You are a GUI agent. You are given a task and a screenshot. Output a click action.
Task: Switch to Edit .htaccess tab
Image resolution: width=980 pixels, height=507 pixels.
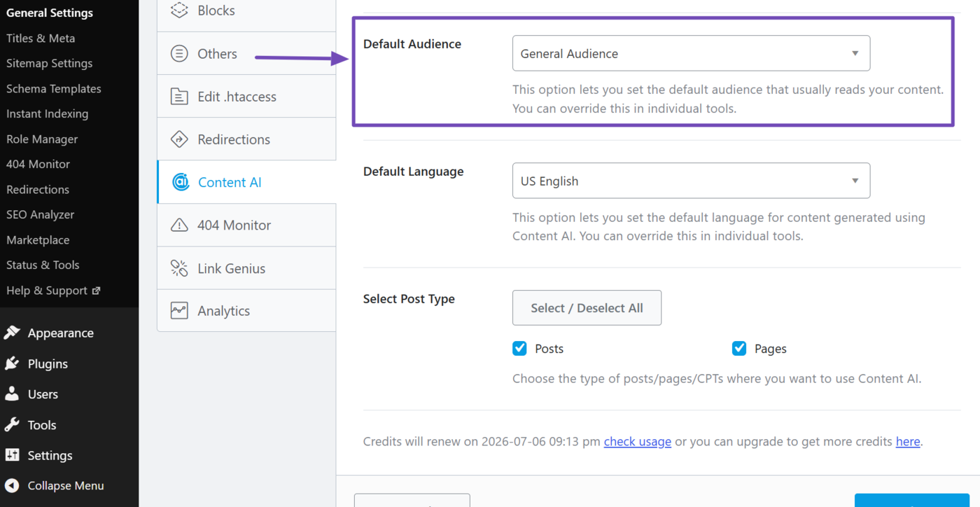tap(246, 97)
